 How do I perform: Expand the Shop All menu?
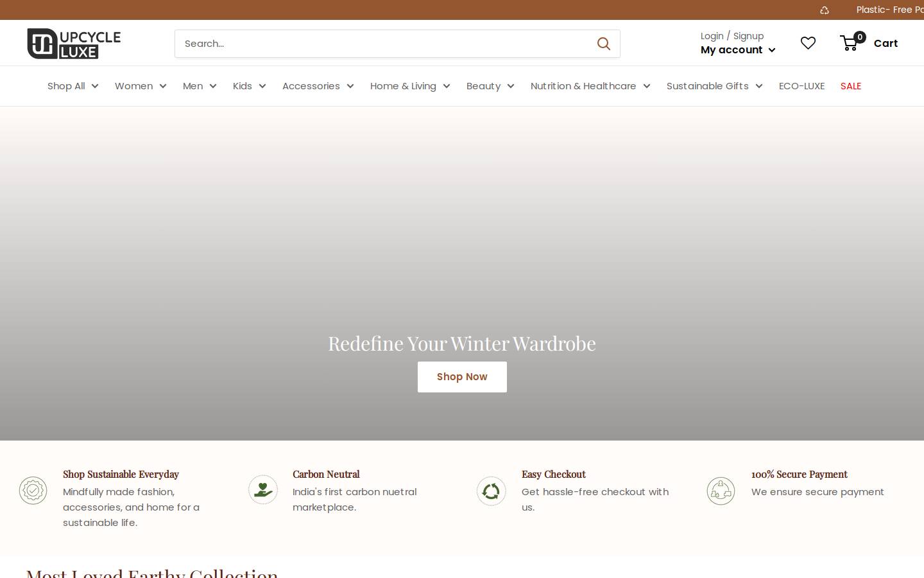coord(73,86)
